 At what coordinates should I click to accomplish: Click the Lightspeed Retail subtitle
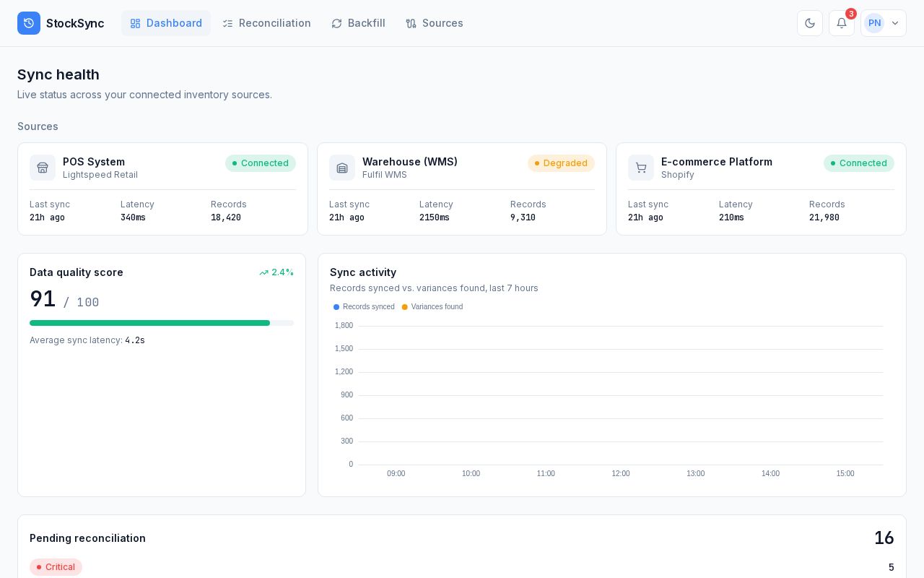click(100, 175)
